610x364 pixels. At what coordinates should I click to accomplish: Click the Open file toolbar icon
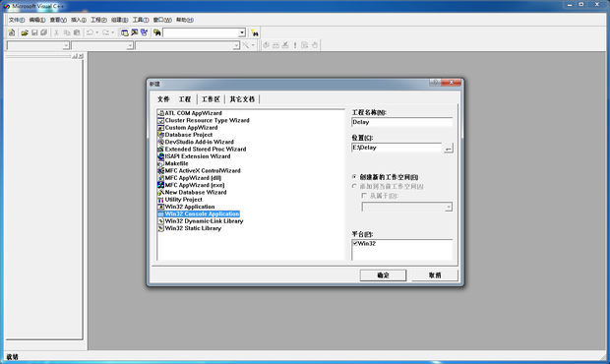pyautogui.click(x=25, y=32)
